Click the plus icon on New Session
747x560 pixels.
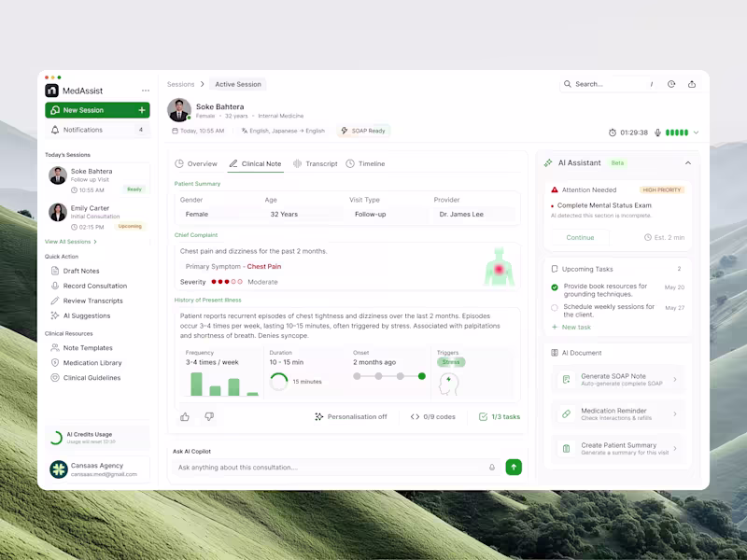coord(142,110)
